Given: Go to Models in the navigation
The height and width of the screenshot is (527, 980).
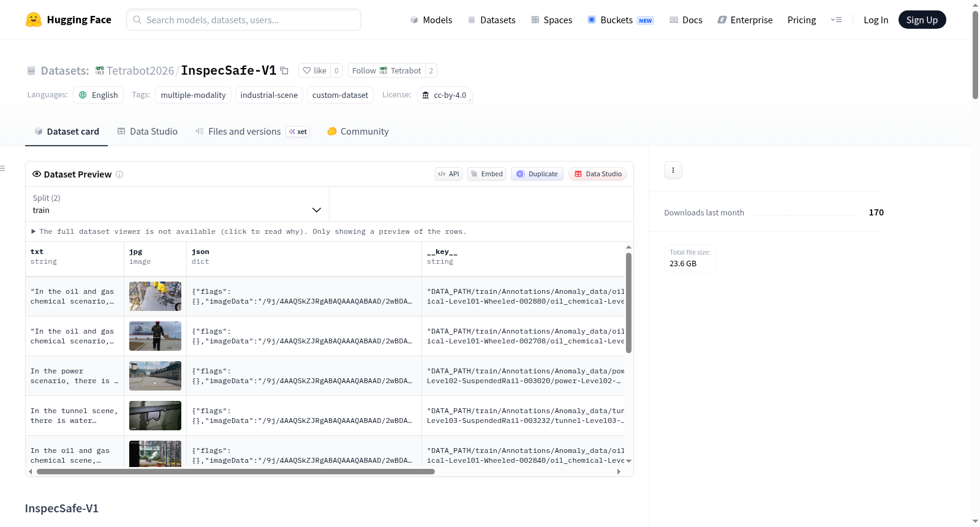Looking at the screenshot, I should 431,20.
